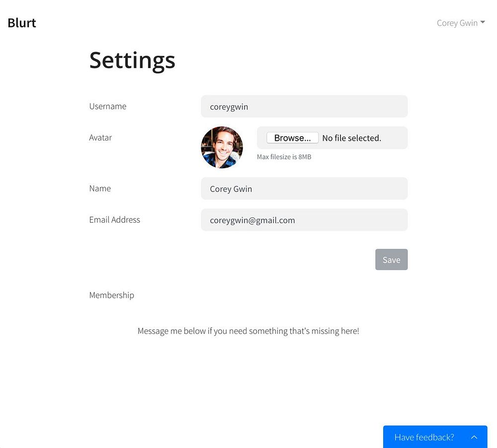Click the Email Address label

point(114,220)
